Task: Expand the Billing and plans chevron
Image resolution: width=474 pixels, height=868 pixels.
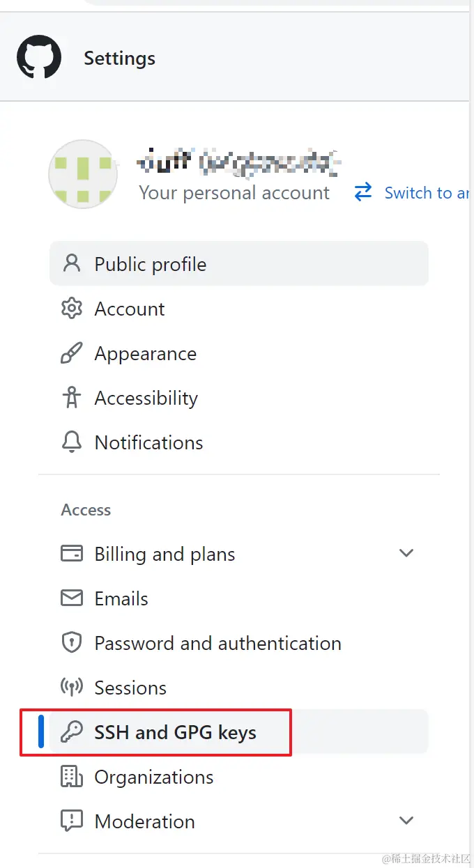Action: [406, 554]
